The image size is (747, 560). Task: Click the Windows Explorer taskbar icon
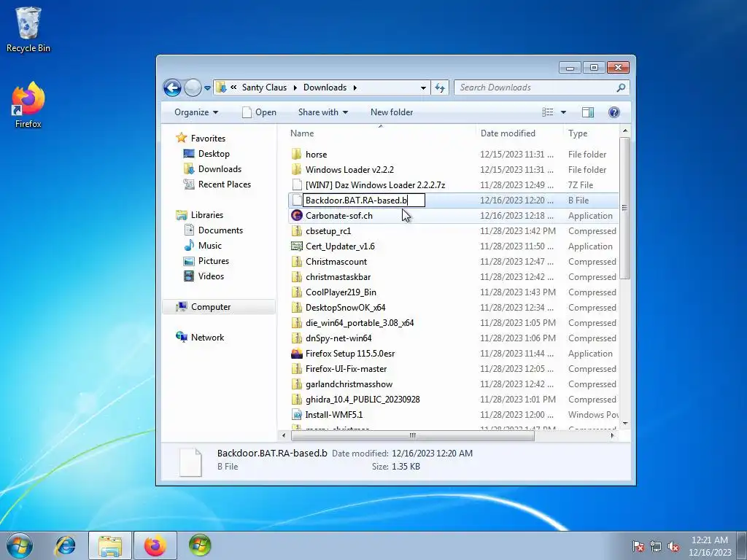(110, 545)
